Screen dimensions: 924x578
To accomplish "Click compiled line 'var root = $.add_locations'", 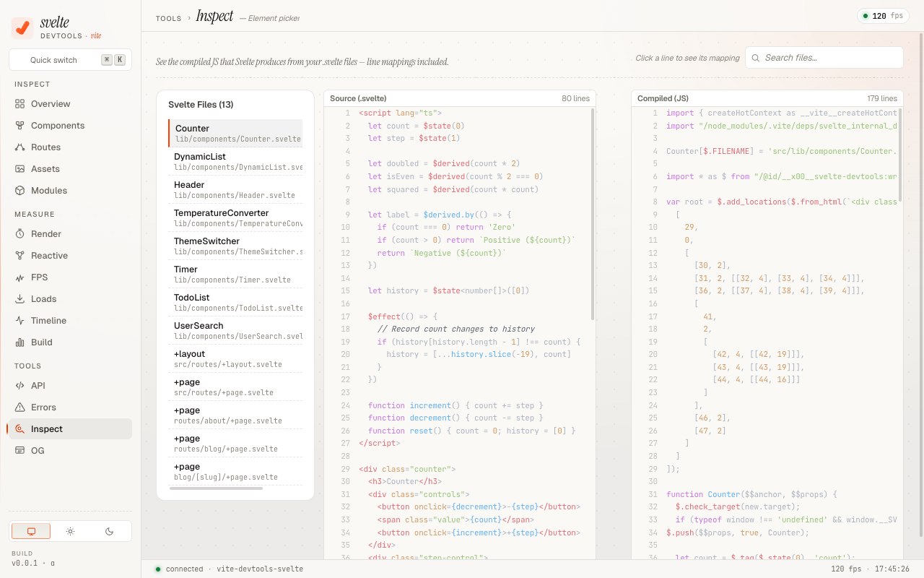I will (767, 202).
